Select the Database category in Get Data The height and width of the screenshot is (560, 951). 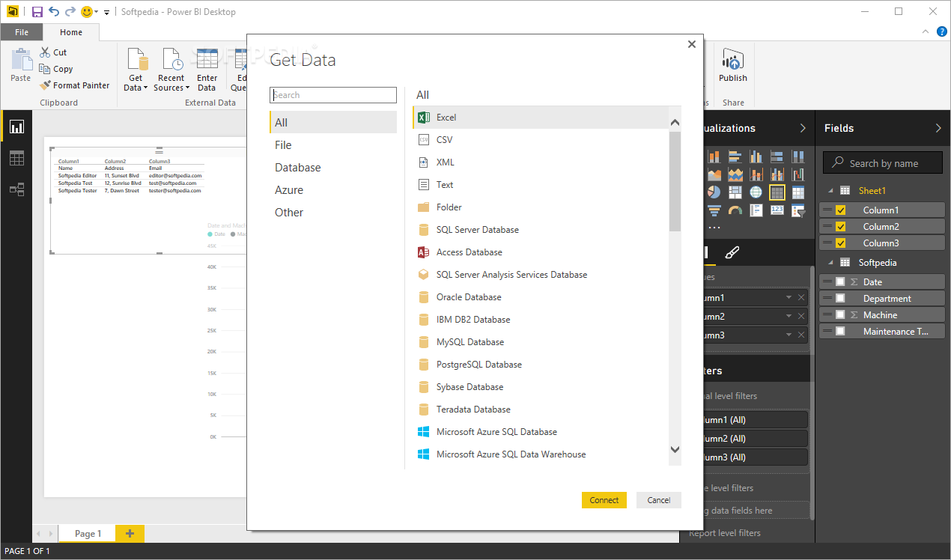pyautogui.click(x=333, y=168)
